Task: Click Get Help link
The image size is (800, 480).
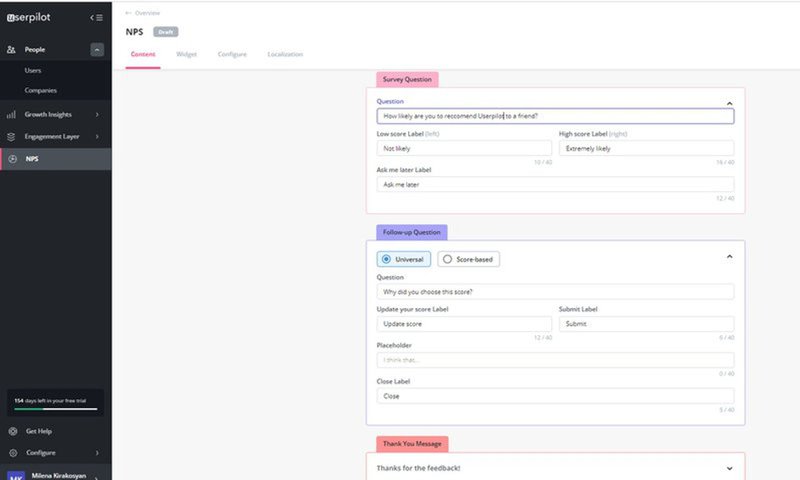Action: (x=39, y=431)
